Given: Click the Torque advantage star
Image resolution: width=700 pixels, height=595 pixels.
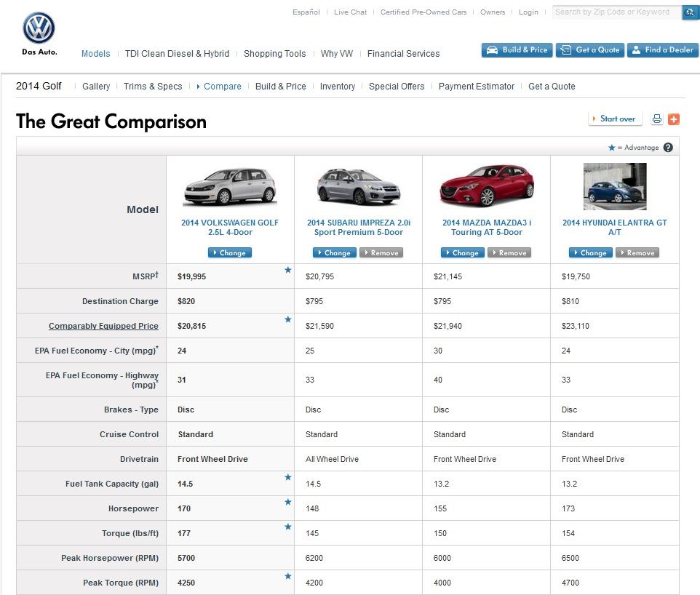Looking at the screenshot, I should 288,527.
